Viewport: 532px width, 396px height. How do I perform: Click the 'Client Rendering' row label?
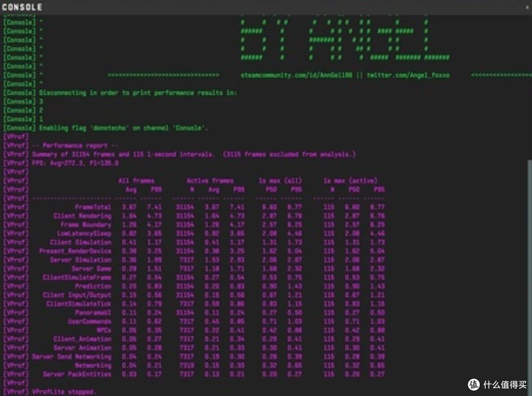tap(82, 216)
